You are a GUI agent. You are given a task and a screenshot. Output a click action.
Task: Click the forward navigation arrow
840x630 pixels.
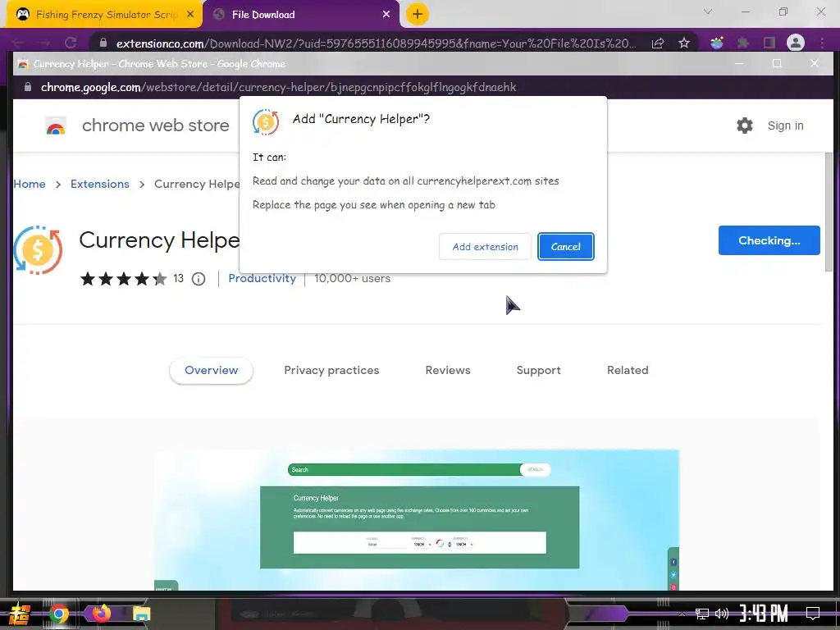coord(44,43)
